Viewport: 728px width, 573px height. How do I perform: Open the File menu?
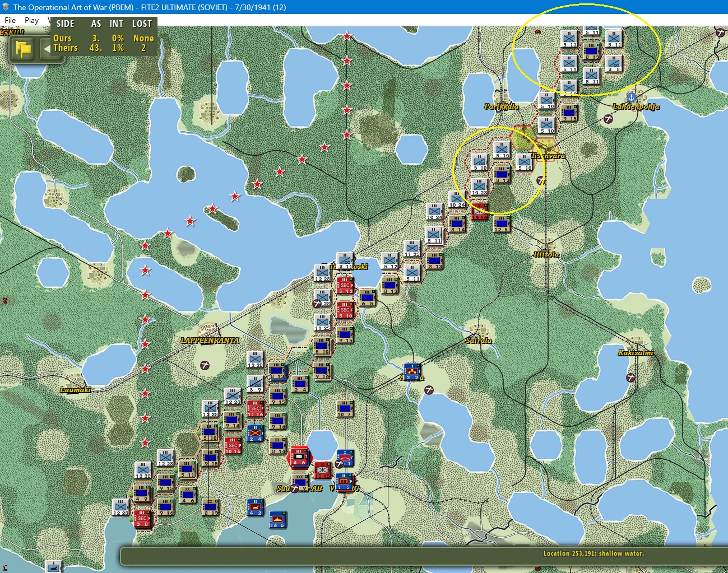pos(10,20)
